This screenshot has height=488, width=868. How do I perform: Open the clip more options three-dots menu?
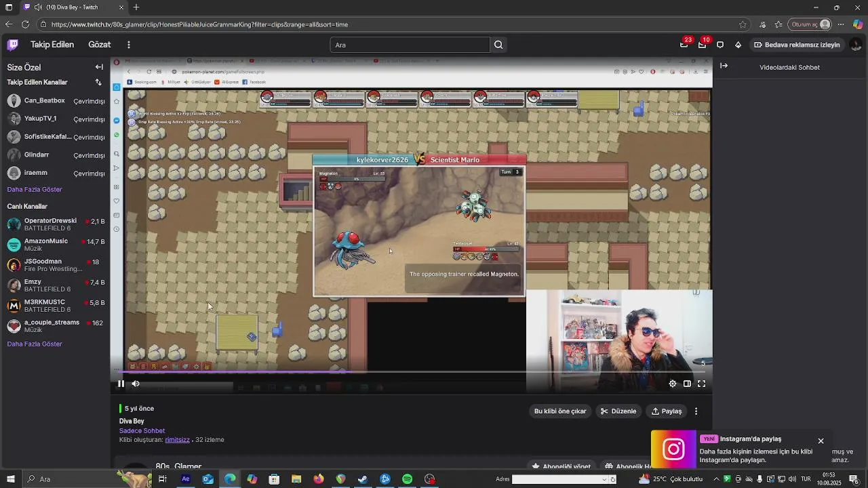click(x=696, y=411)
